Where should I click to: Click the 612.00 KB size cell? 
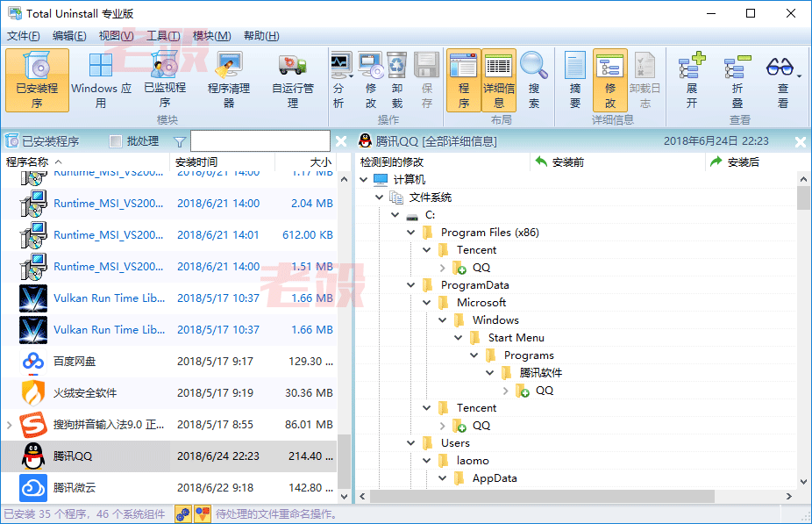[308, 234]
